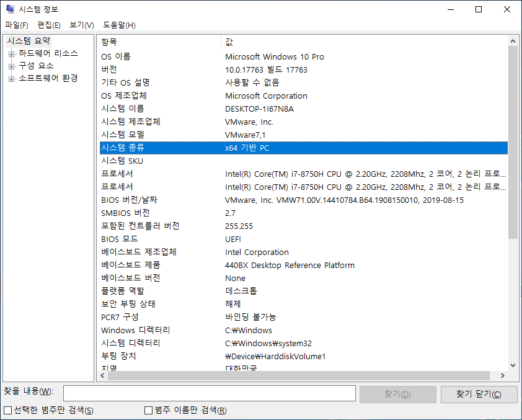The height and width of the screenshot is (420, 522).
Task: Click the Microsoft Windows 10 Pro value
Action: tap(275, 57)
